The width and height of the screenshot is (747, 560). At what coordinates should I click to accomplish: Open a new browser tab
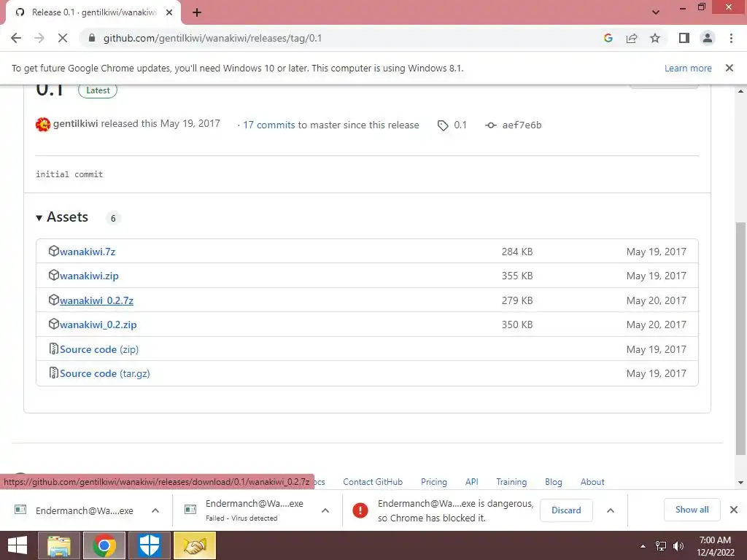(x=197, y=12)
